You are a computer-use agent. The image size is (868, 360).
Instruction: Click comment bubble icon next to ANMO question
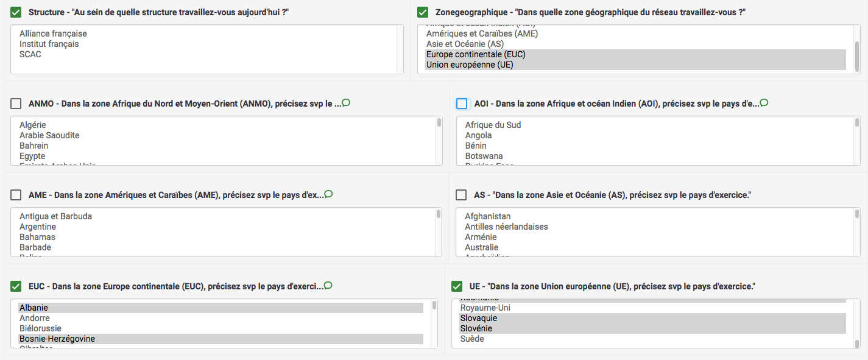pyautogui.click(x=346, y=103)
